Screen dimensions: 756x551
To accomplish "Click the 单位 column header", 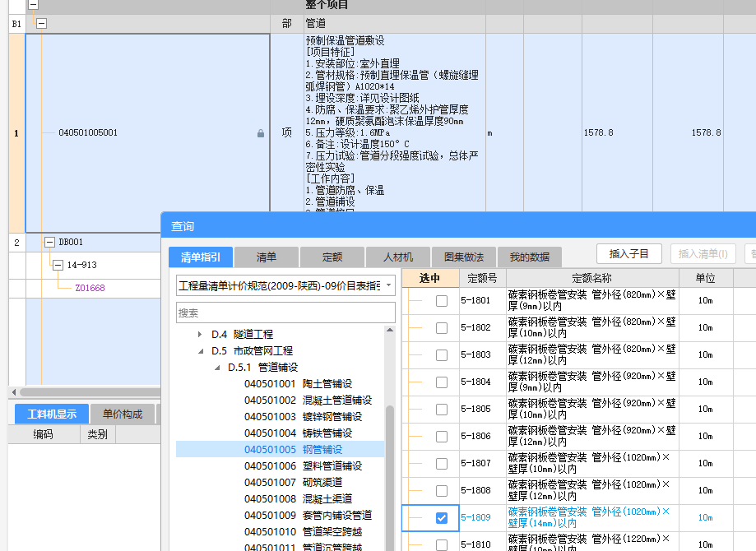I will [705, 278].
